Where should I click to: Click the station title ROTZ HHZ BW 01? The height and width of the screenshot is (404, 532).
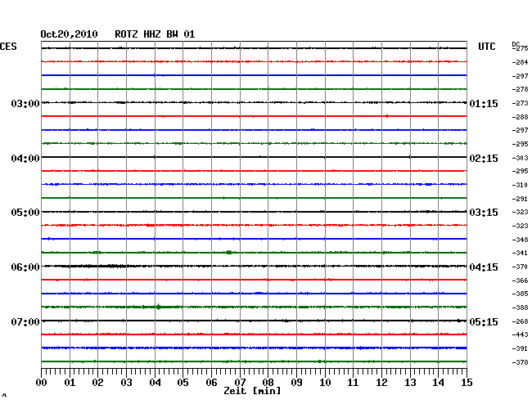pos(155,34)
